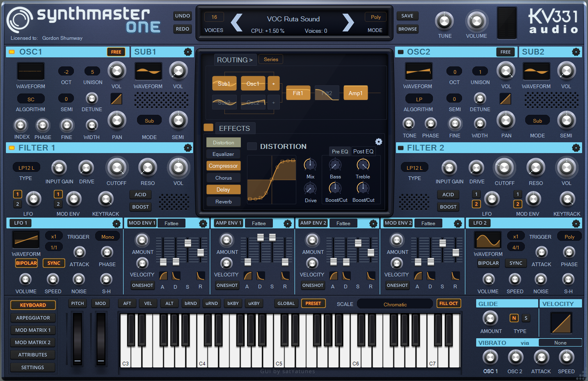This screenshot has height=381, width=588.
Task: Click master VOLUME knob
Action: (476, 21)
